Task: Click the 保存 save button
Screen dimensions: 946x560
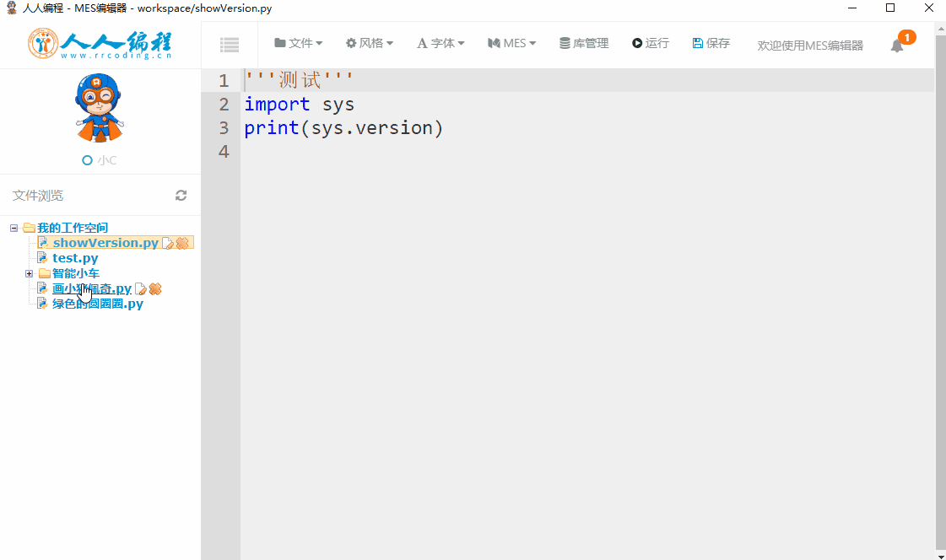Action: (711, 44)
